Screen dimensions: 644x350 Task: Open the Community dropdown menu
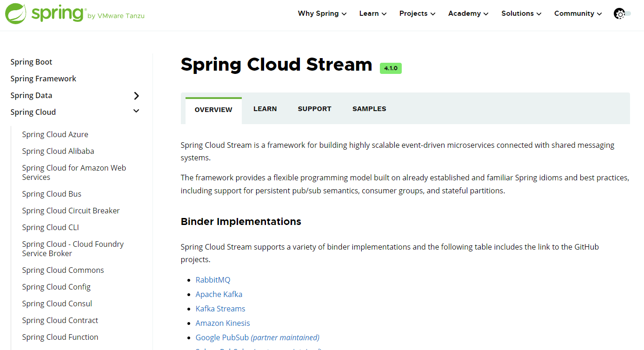coord(578,13)
